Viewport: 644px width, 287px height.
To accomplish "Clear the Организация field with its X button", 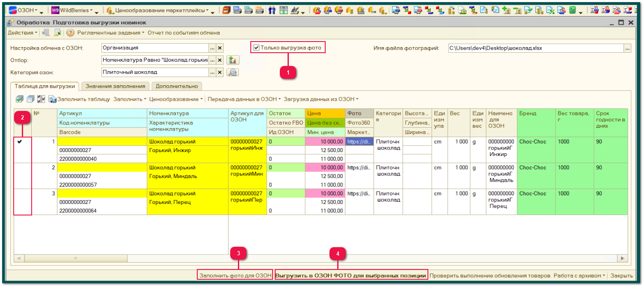I will click(x=220, y=48).
